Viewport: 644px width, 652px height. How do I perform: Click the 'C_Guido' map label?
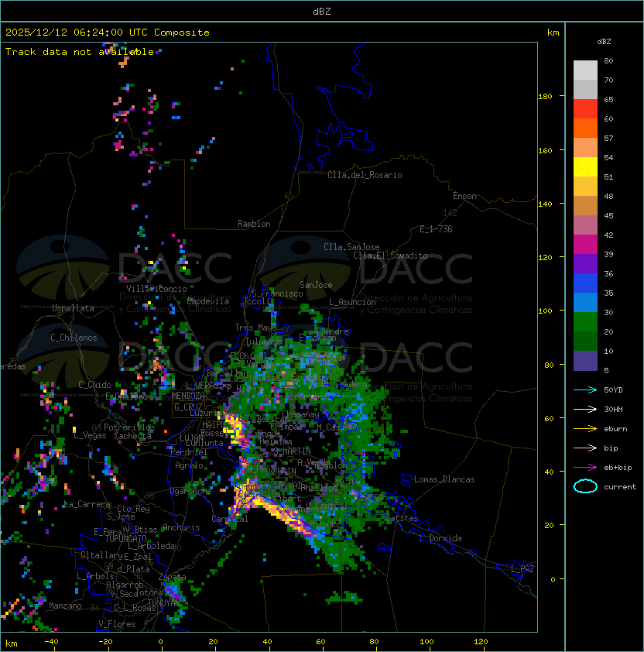pos(94,385)
